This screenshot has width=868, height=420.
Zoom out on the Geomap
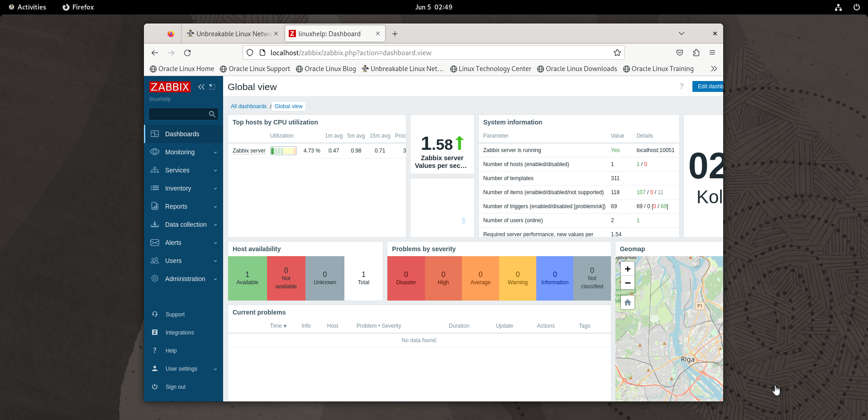628,283
